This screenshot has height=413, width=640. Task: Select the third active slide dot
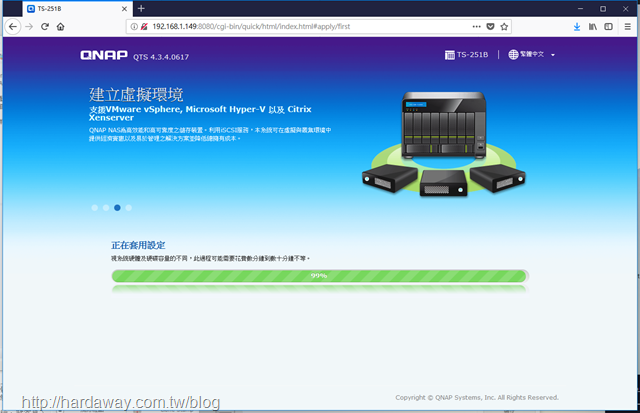pos(117,208)
